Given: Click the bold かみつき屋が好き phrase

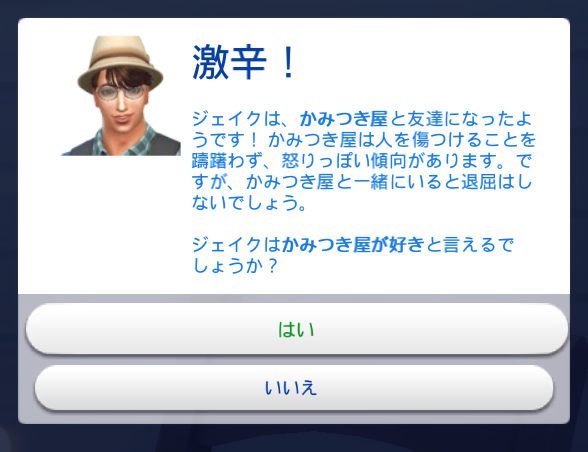Looking at the screenshot, I should point(353,245).
